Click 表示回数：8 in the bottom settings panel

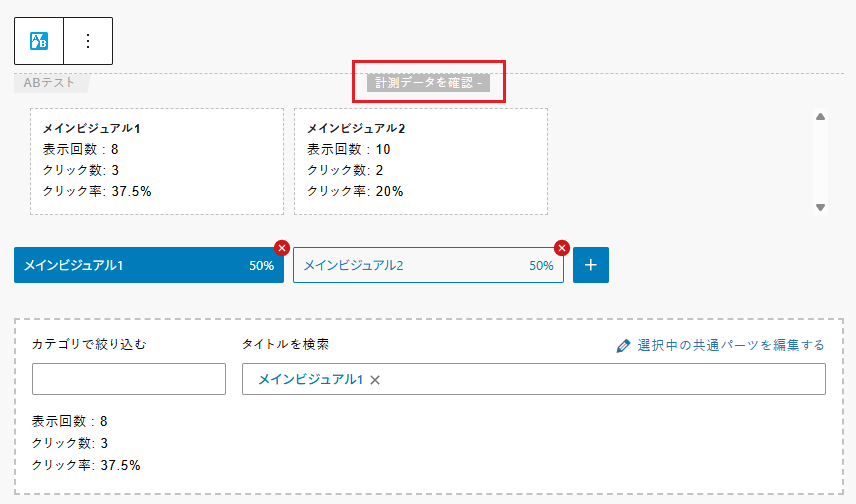(x=69, y=422)
